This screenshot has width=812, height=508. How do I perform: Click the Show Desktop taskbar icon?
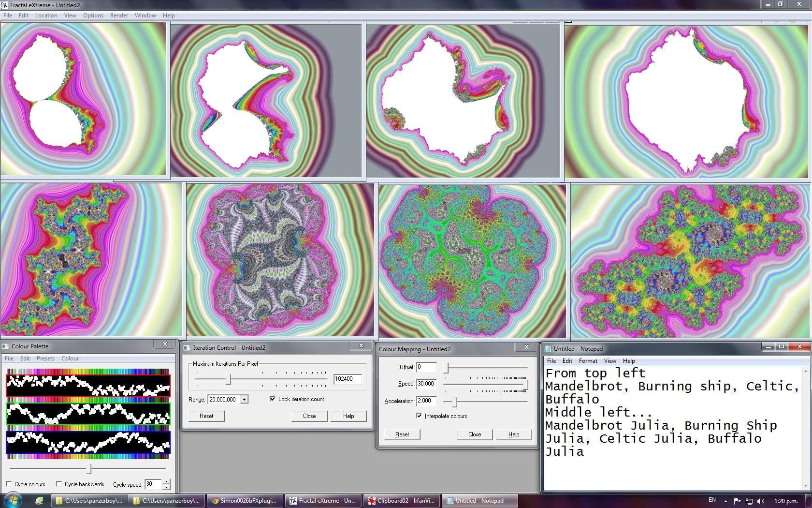[39, 501]
